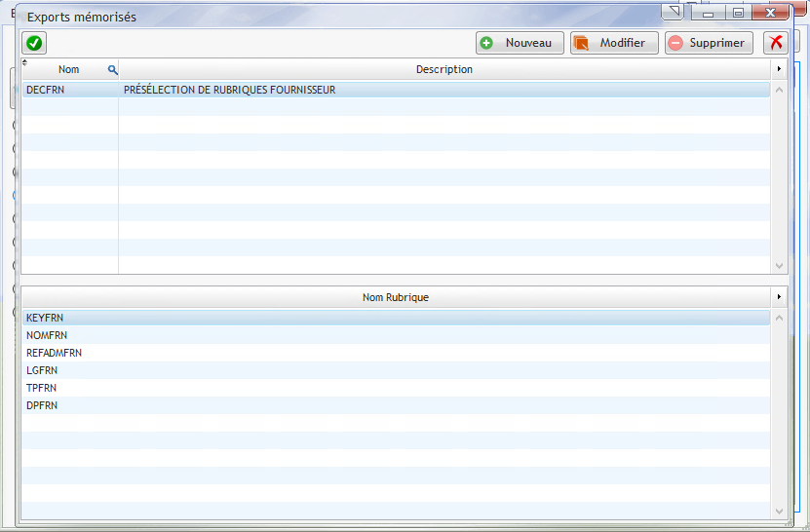
Task: Click the diagonal arrow icon in title bar
Action: 674,12
